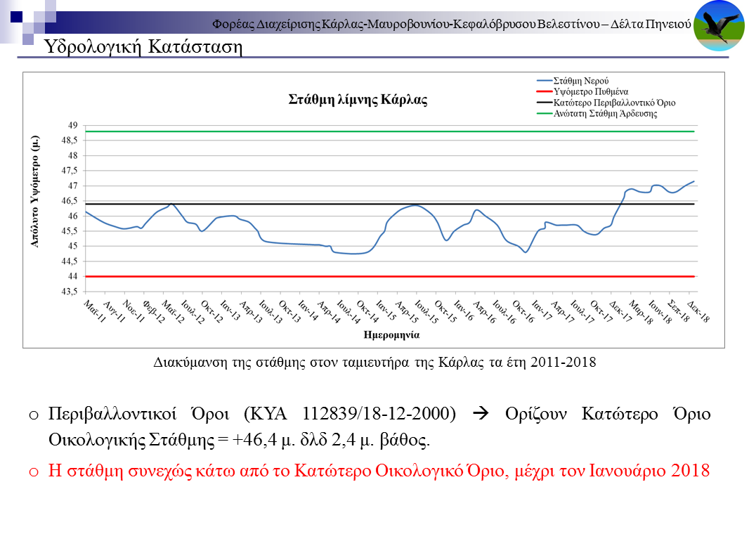Click the 49 value on the y-axis
The image size is (749, 560).
(73, 125)
